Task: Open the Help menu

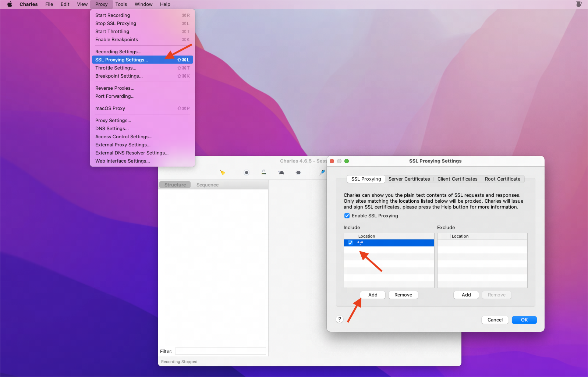Action: pos(165,4)
